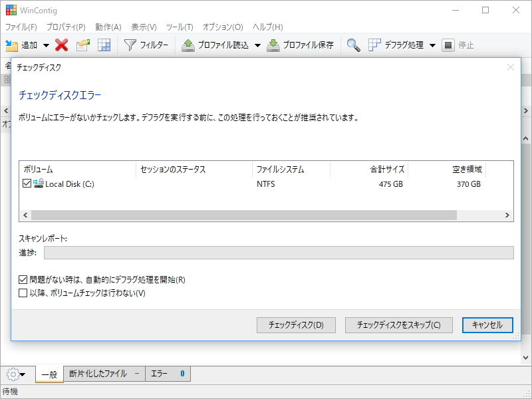Switch to the 断片化したファイル tab
Screen dimensions: 532x399
(x=104, y=374)
